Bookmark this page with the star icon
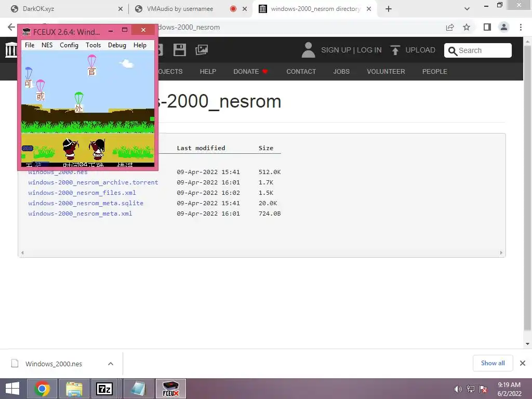Image resolution: width=532 pixels, height=399 pixels. (467, 27)
